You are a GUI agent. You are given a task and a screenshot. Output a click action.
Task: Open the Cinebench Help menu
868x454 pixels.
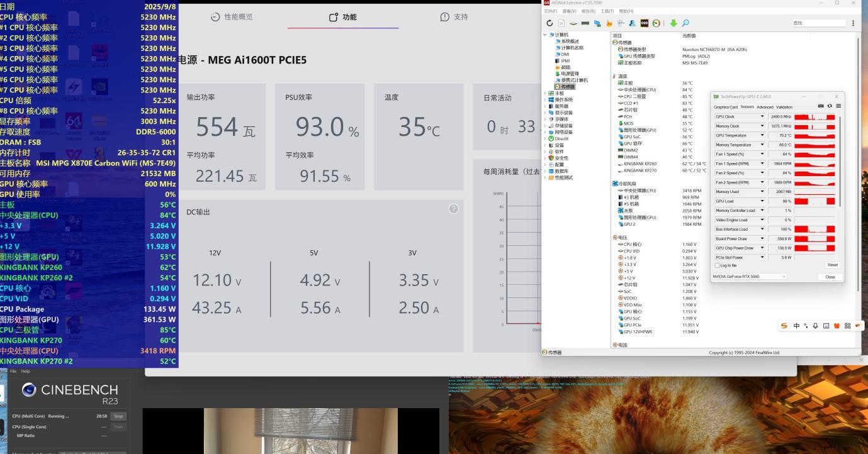[x=26, y=372]
